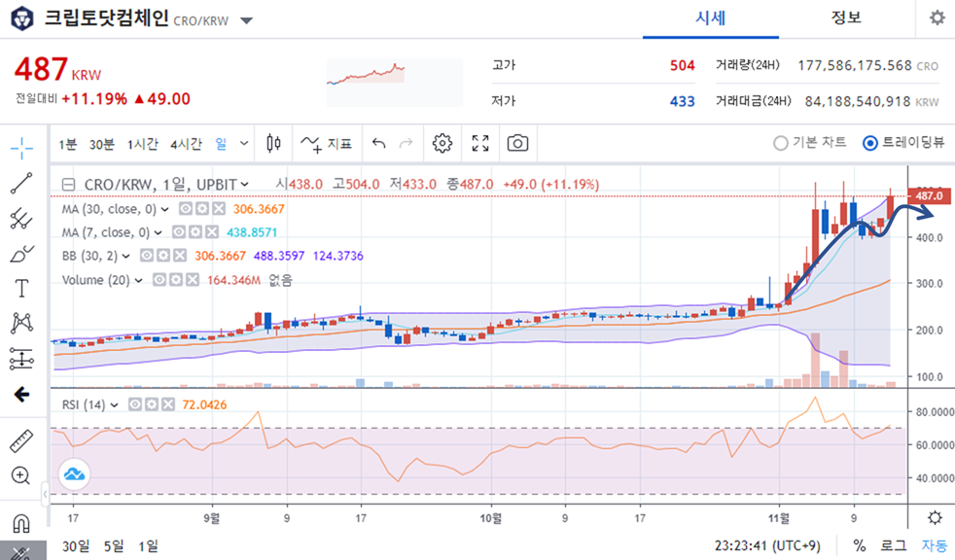
Task: Select the forecast position tool
Action: [22, 359]
